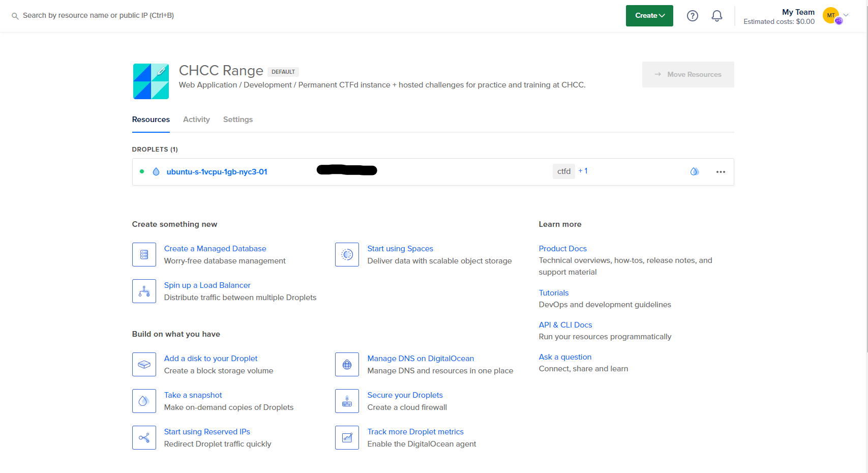Click the green active status dot
This screenshot has width=868, height=473.
[142, 171]
